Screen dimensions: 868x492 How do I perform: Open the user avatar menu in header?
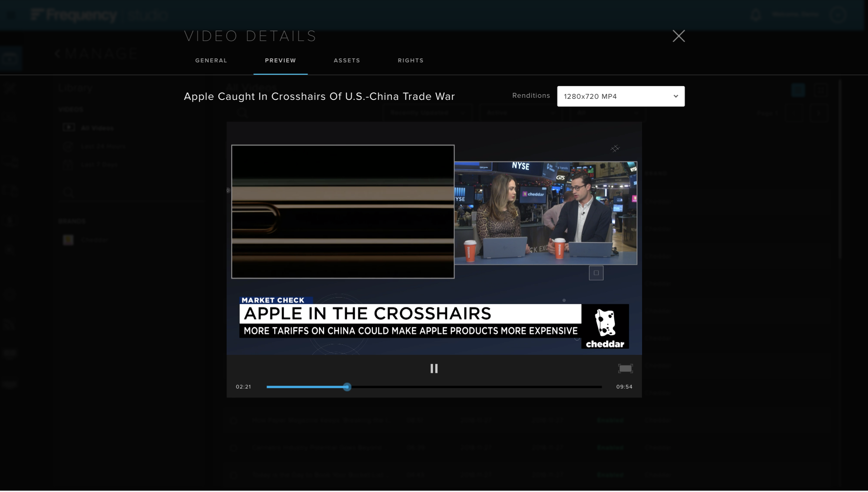(838, 15)
